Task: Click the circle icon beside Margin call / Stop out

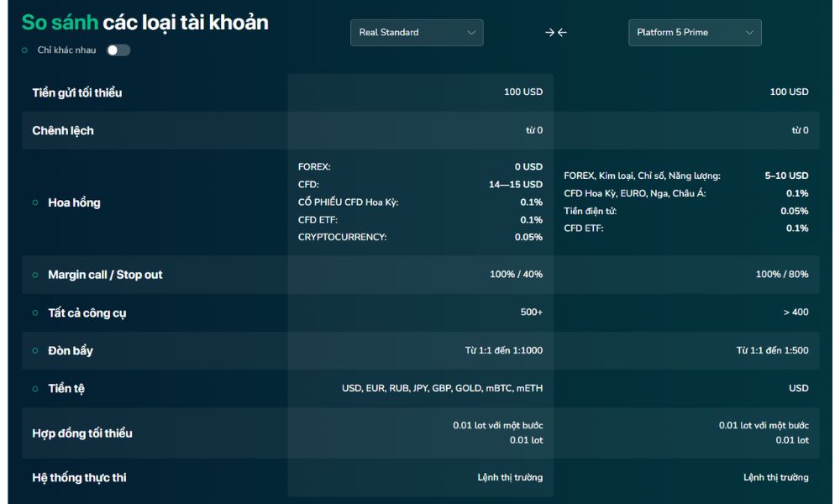Action: tap(35, 275)
